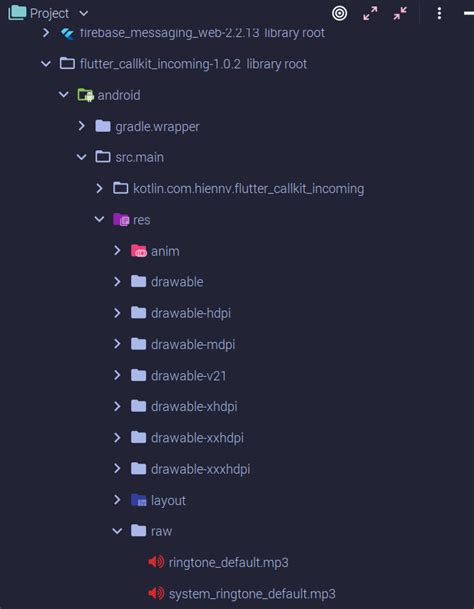Click the layout folder icon
This screenshot has height=609, width=474.
coord(139,500)
